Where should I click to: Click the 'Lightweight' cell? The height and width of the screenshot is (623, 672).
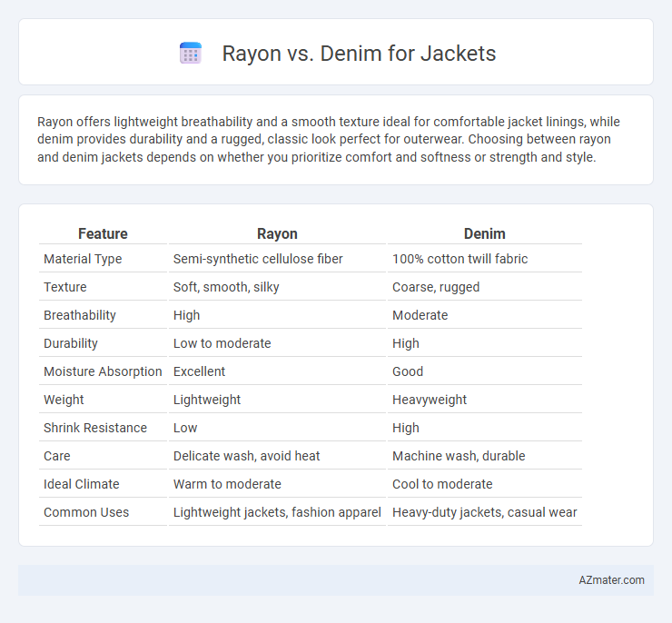pos(207,400)
